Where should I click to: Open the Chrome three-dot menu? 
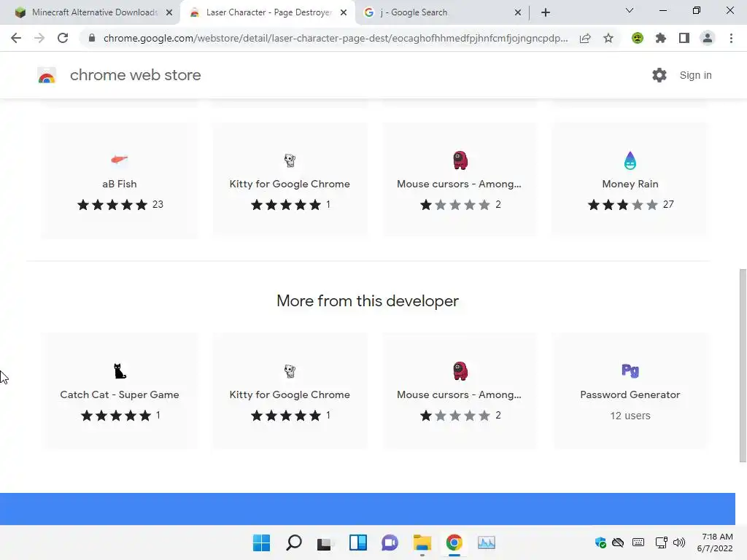731,38
